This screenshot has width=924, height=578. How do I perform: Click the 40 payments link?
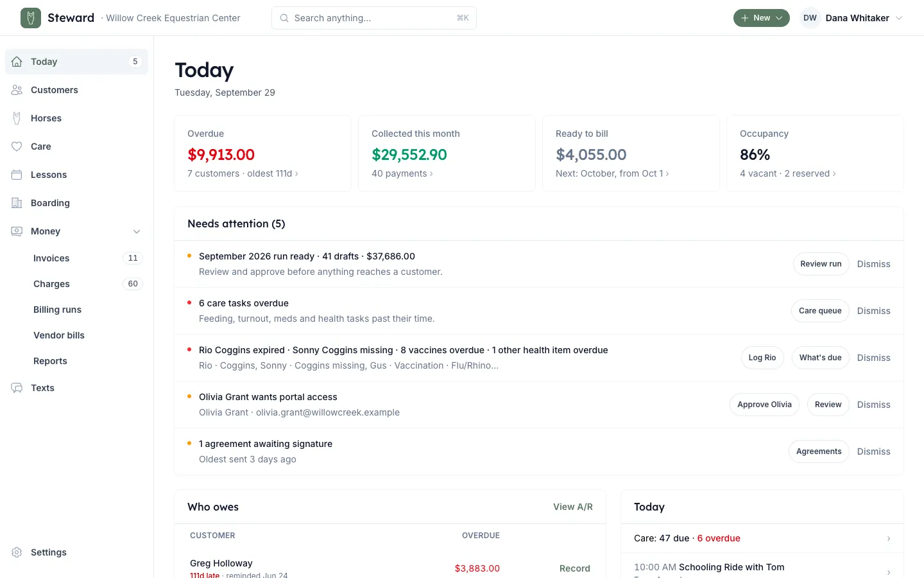tap(402, 173)
